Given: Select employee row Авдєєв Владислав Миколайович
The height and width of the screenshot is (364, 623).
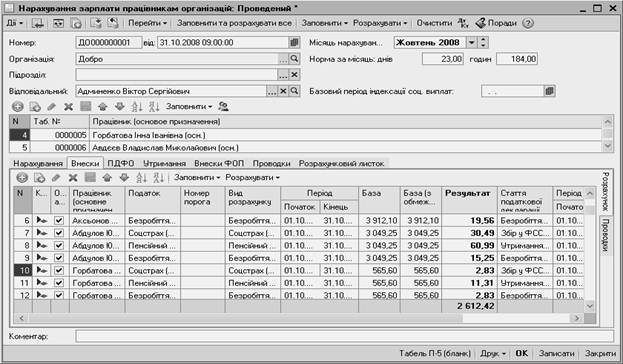Looking at the screenshot, I should click(x=305, y=148).
